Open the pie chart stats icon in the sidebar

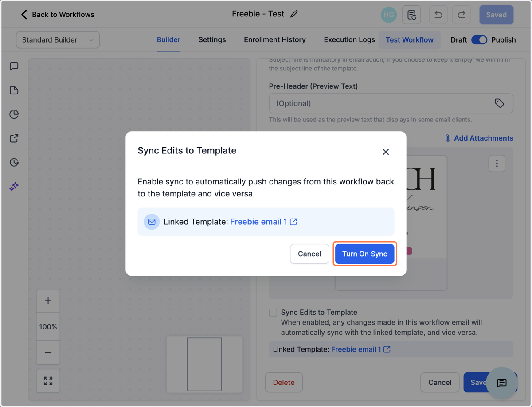(14, 114)
